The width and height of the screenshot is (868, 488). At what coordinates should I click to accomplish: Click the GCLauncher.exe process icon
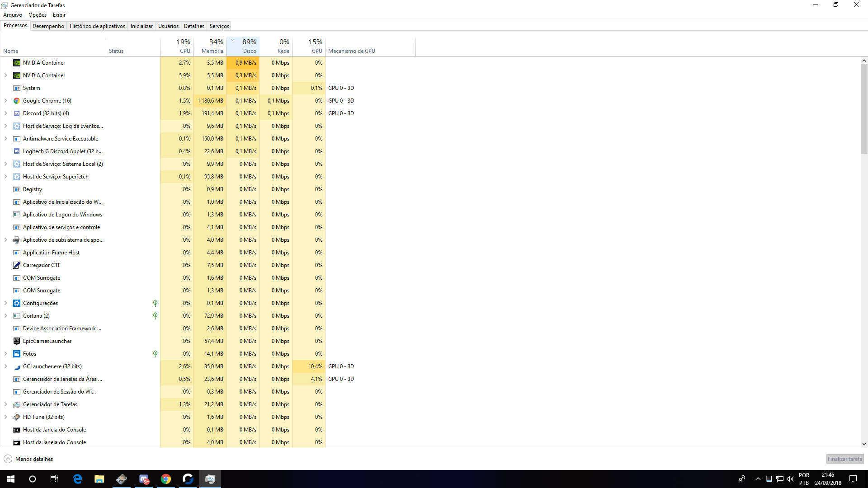(17, 366)
